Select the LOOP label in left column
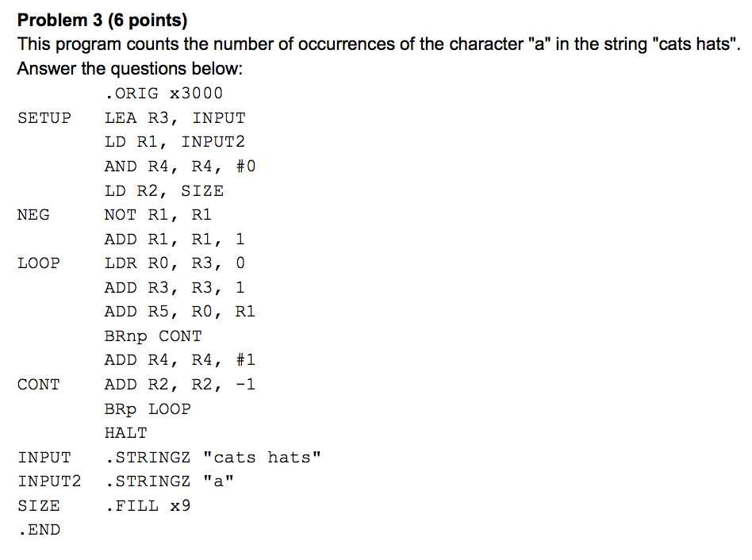Viewport: 752px width, 560px height. point(38,263)
